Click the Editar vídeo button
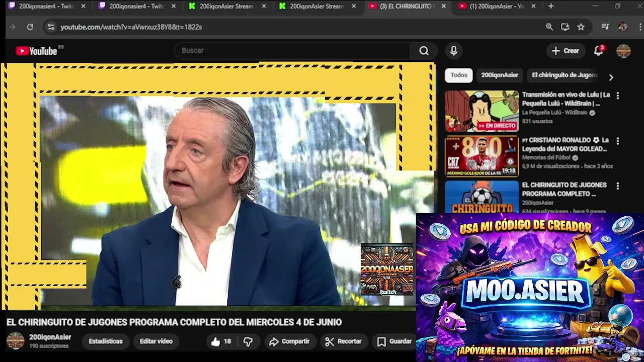The width and height of the screenshot is (644, 362). (x=156, y=341)
